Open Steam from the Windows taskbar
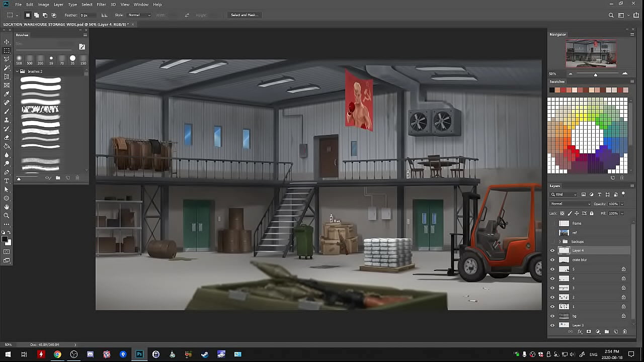This screenshot has width=644, height=362. click(205, 354)
